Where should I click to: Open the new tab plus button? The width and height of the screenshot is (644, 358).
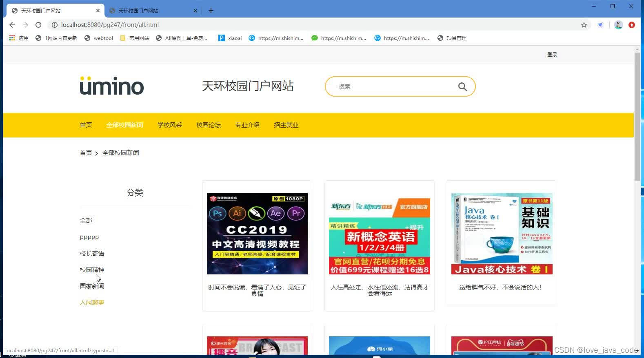pos(211,11)
